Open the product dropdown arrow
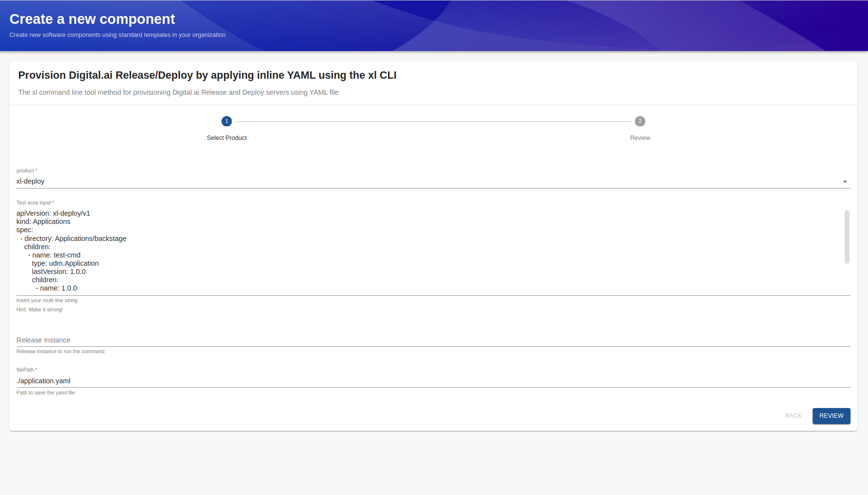 (845, 182)
